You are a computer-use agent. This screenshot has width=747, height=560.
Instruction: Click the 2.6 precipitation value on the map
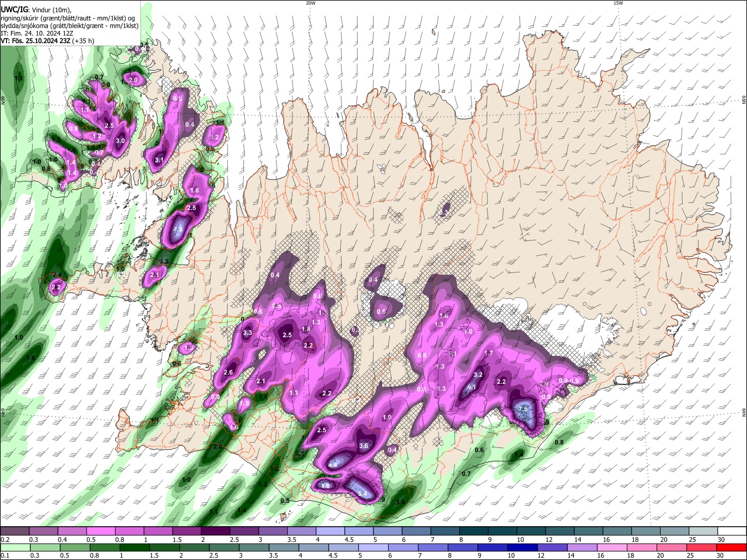(x=228, y=372)
